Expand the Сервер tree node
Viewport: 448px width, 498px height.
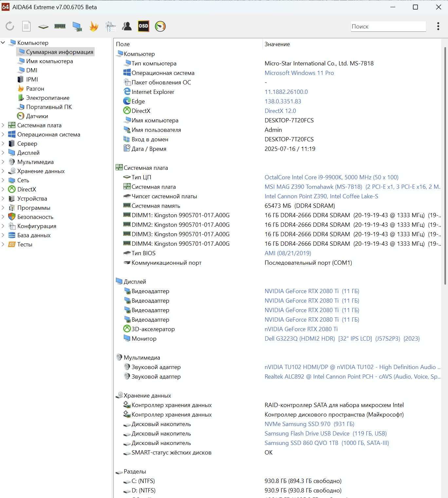point(3,143)
